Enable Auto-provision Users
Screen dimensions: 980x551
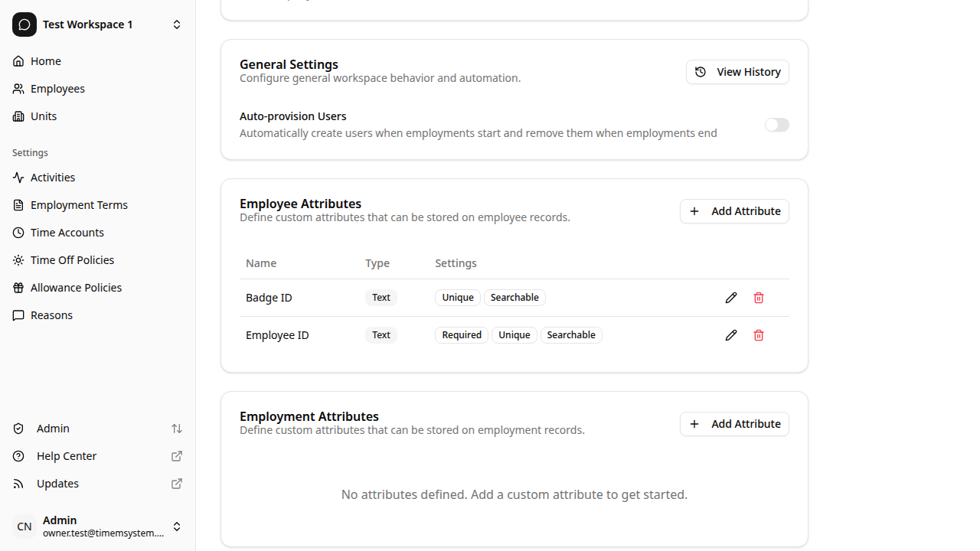tap(776, 125)
